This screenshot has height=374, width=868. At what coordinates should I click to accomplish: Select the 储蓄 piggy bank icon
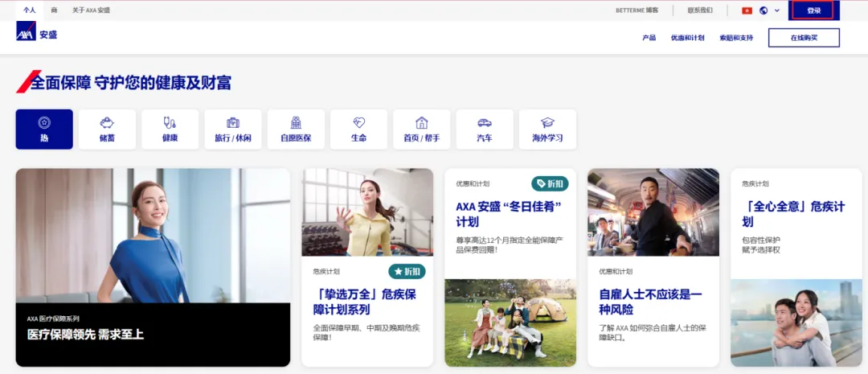coord(108,122)
